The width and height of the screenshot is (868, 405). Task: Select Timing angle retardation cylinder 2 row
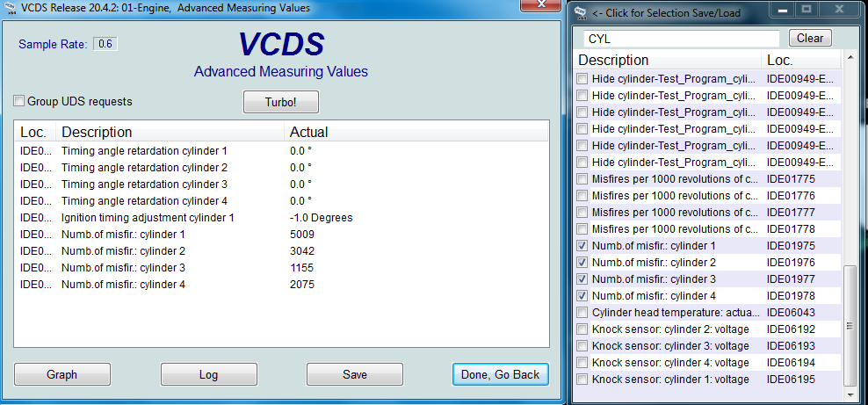(x=281, y=168)
